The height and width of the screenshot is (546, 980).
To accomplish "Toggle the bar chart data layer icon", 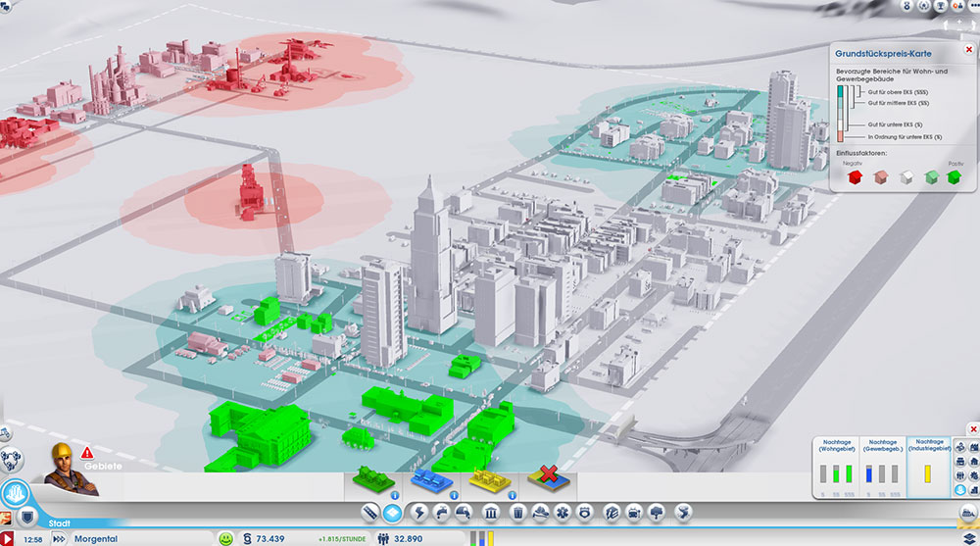I will (x=974, y=490).
